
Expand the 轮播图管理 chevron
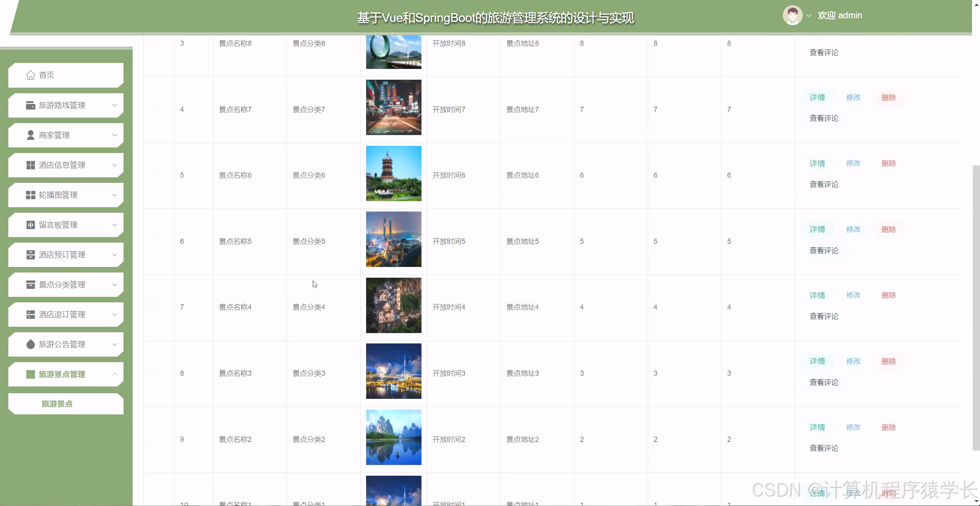[115, 195]
